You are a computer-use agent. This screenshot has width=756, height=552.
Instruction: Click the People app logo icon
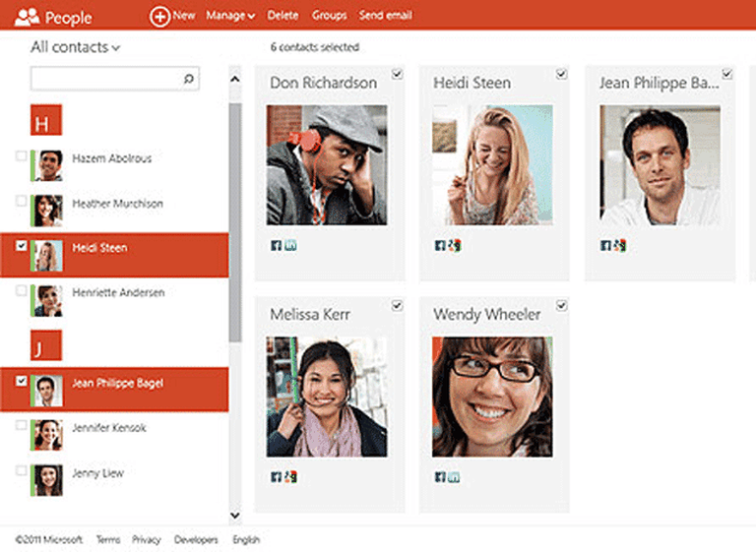tap(27, 17)
